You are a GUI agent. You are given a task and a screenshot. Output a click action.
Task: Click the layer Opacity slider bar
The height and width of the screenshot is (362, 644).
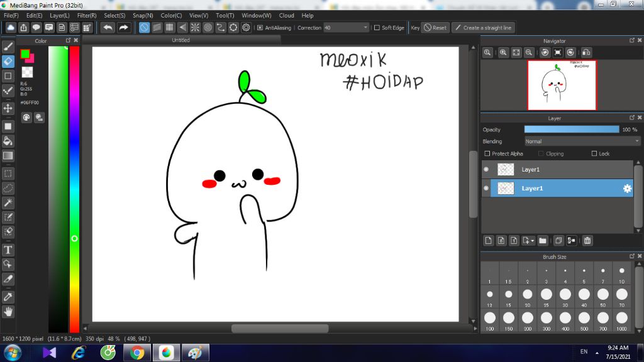click(572, 129)
